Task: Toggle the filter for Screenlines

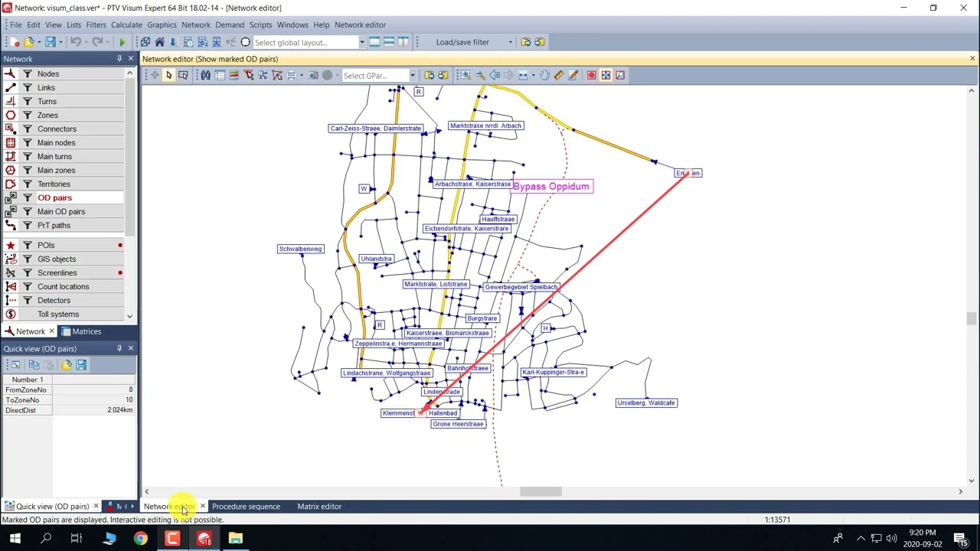Action: 27,272
